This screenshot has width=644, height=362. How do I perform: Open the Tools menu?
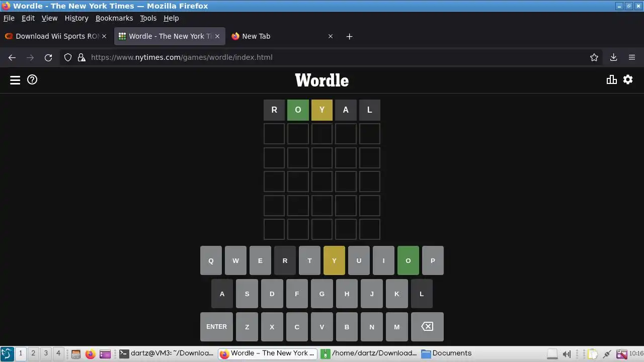coord(148,18)
